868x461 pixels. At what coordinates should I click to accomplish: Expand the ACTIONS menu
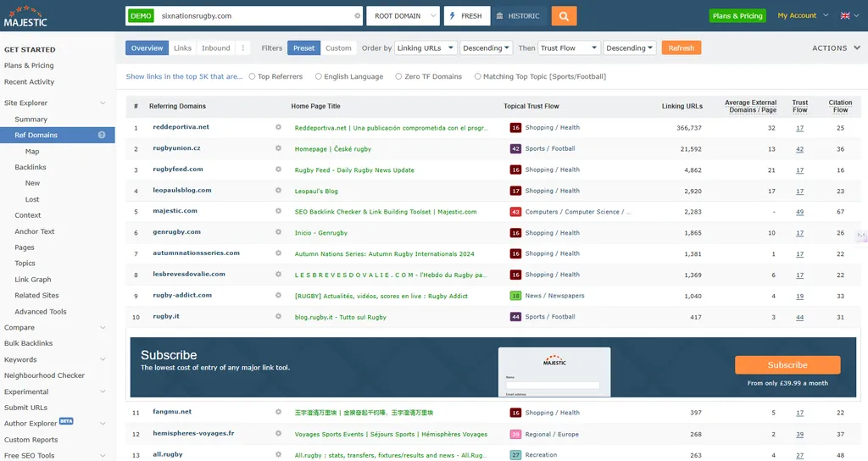tap(836, 48)
